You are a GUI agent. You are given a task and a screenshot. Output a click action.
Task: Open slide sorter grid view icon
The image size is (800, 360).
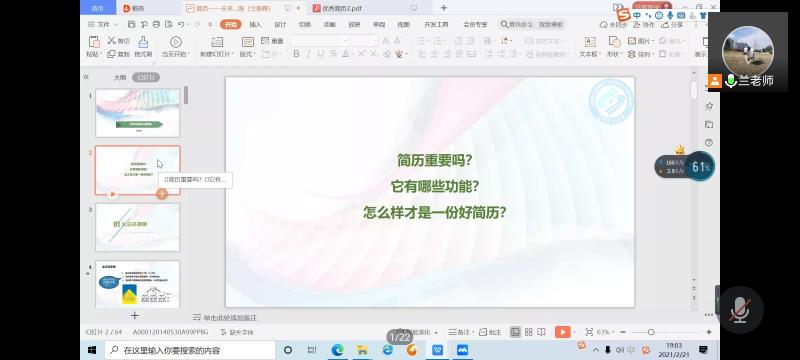point(529,332)
